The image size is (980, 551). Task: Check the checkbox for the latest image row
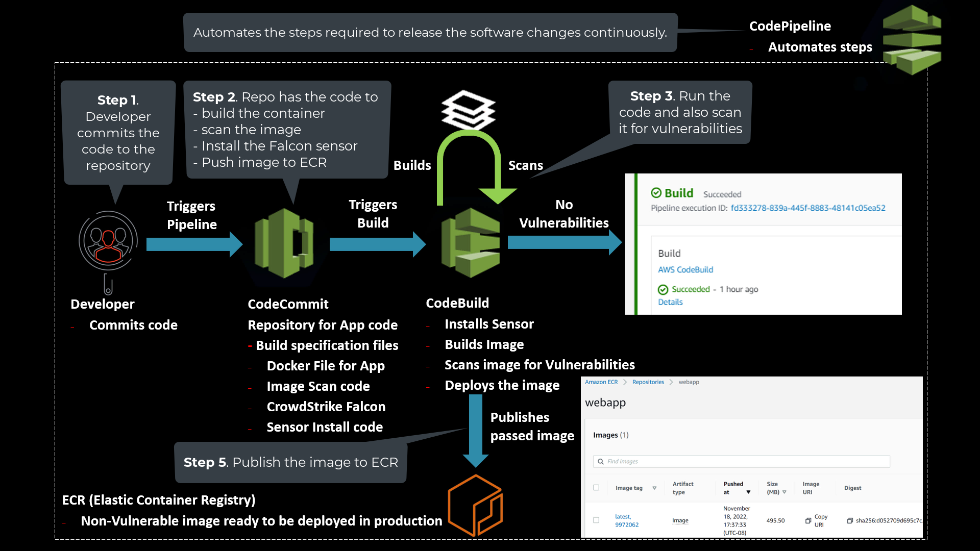(596, 520)
